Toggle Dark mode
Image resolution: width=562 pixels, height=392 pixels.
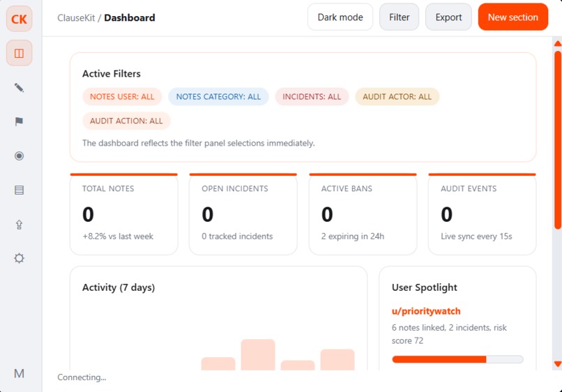(x=340, y=17)
